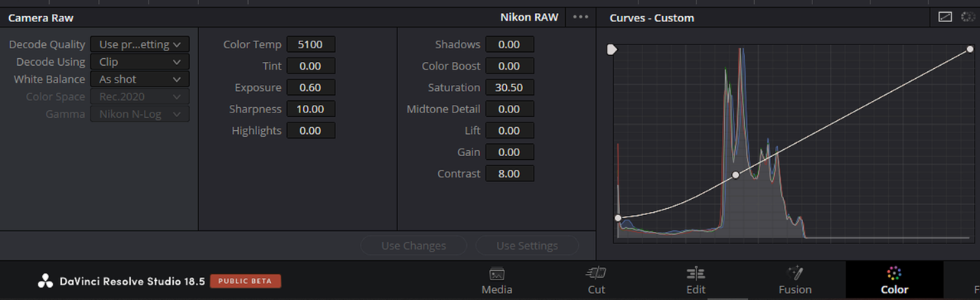
Task: Open the Edit page icon
Action: (695, 273)
